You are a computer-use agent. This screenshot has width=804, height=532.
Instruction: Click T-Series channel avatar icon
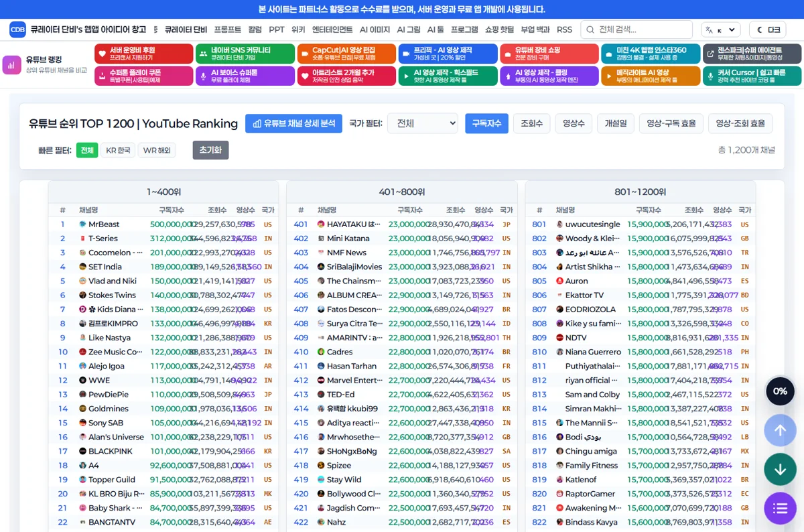click(82, 239)
